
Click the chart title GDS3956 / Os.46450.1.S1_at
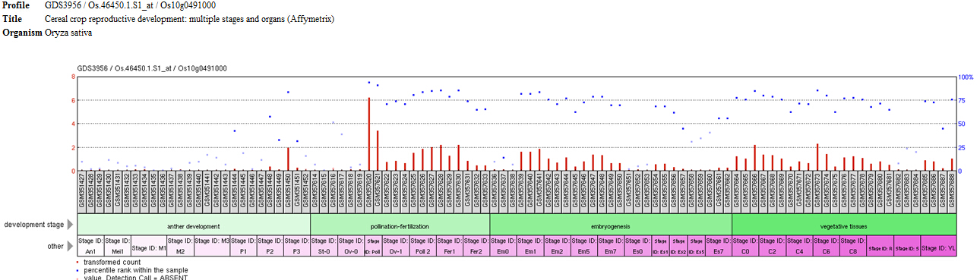pos(152,68)
